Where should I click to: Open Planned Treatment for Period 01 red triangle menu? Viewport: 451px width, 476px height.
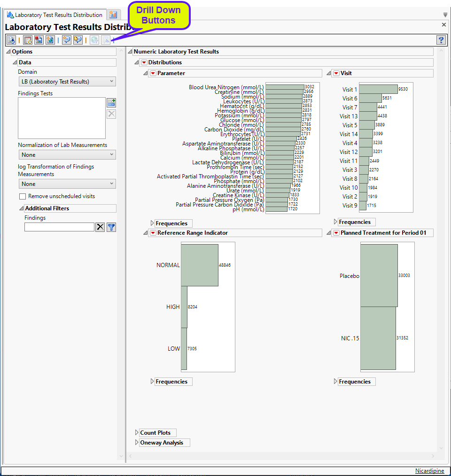tap(336, 233)
